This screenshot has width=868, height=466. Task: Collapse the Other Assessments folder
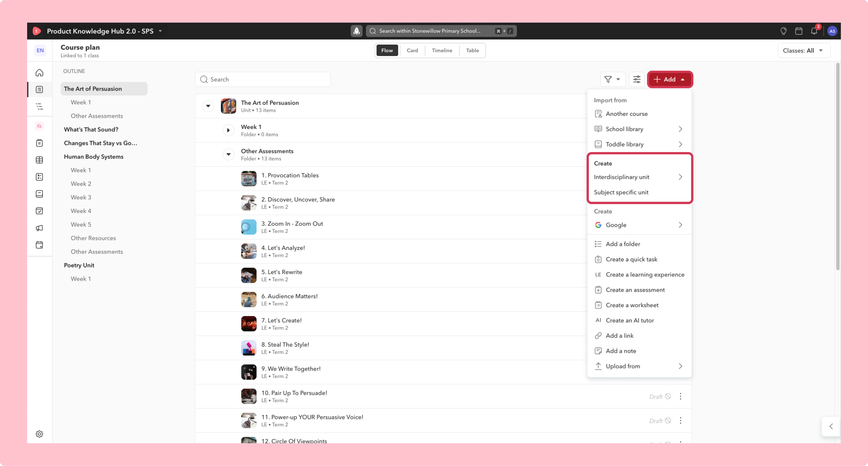coord(228,154)
